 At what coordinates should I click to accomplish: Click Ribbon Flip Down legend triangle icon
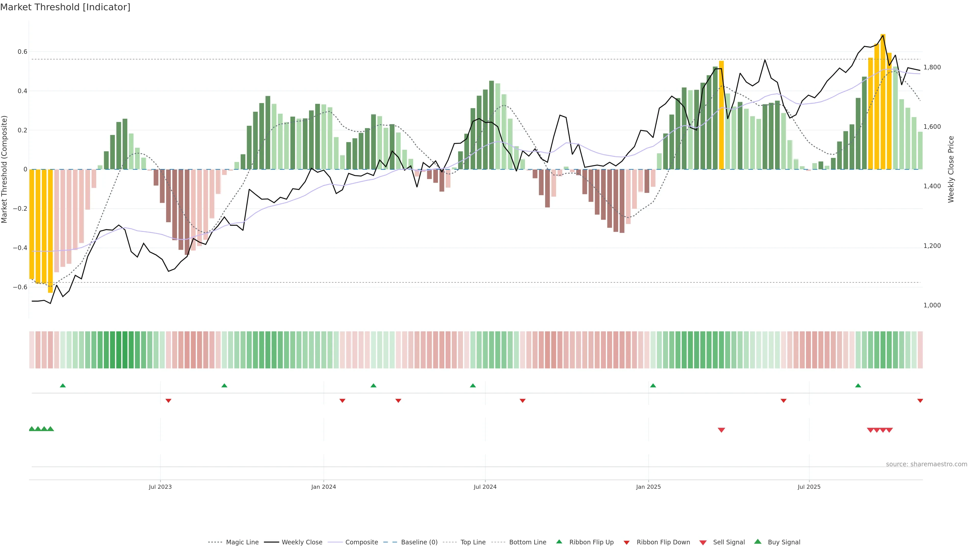click(x=627, y=543)
